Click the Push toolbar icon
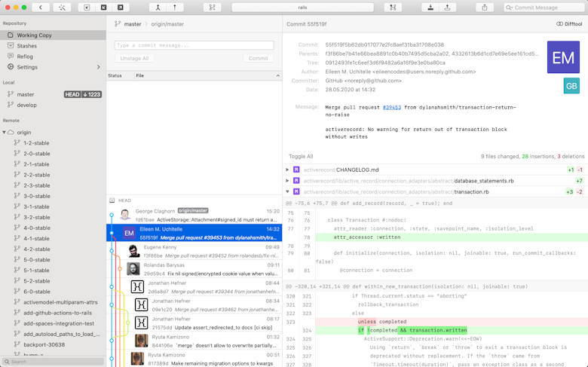 tap(121, 7)
